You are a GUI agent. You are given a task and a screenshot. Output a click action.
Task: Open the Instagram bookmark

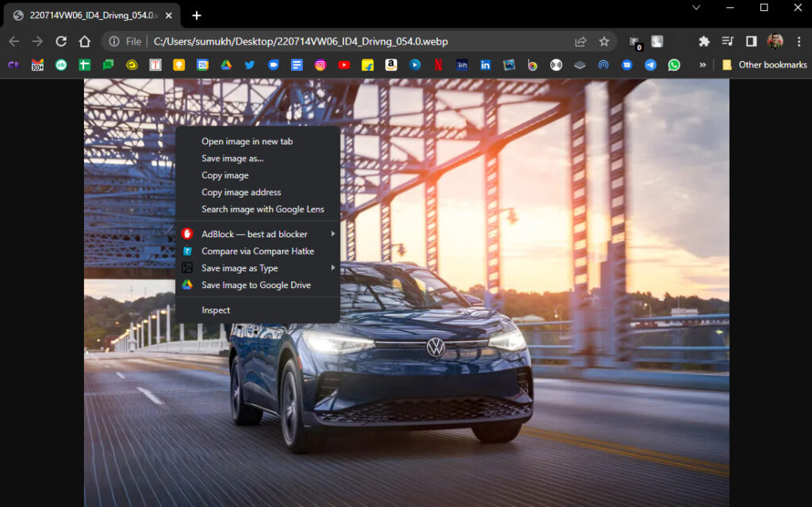click(x=320, y=65)
